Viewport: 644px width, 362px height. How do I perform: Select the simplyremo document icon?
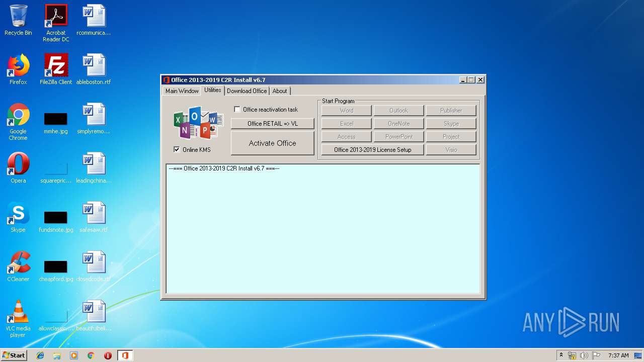(94, 119)
